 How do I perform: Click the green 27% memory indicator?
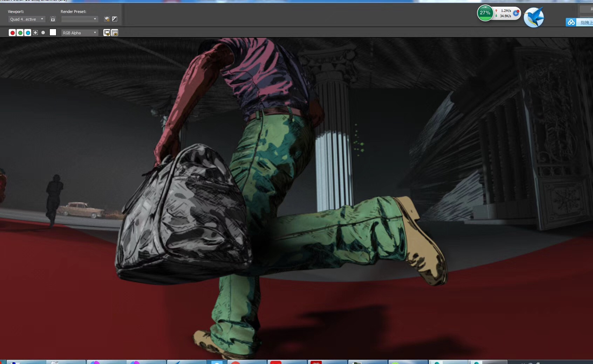[x=485, y=13]
